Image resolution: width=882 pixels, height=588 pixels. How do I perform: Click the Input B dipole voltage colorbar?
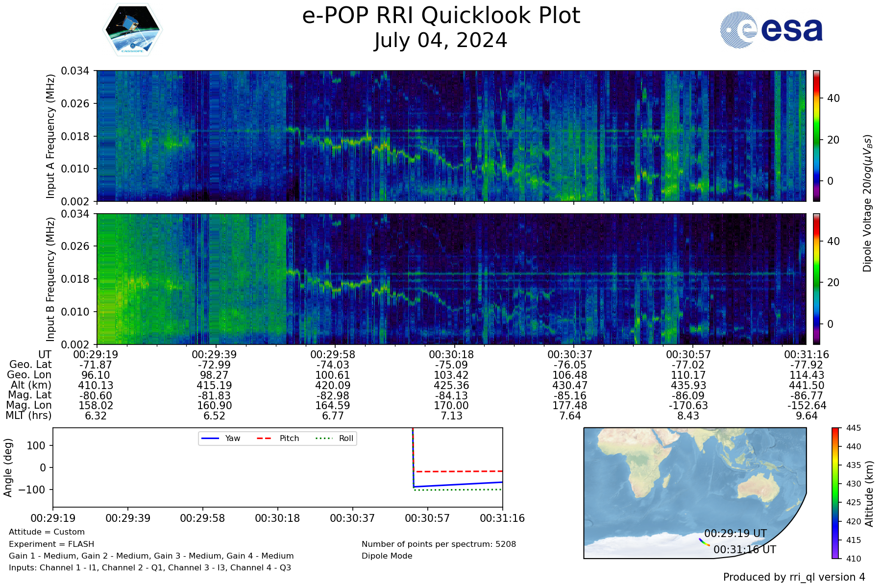click(x=816, y=279)
